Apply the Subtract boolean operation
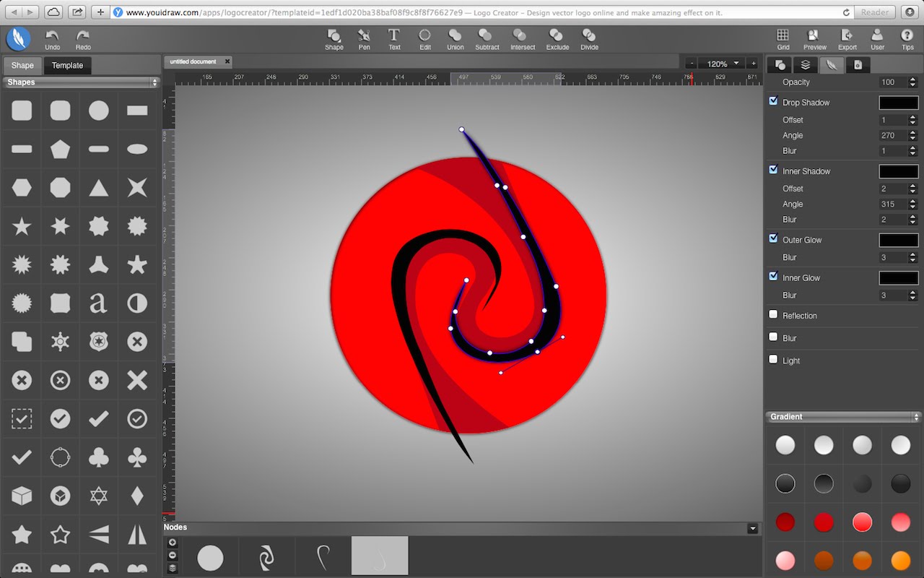 pyautogui.click(x=487, y=38)
